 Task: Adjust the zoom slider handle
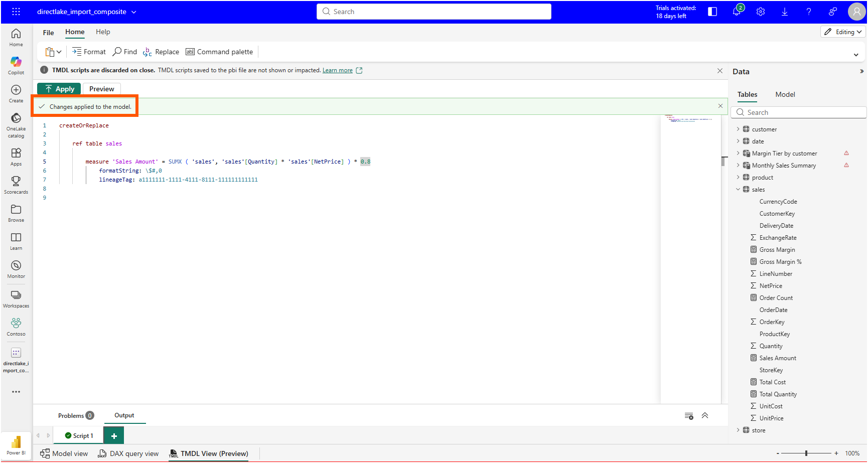(806, 453)
